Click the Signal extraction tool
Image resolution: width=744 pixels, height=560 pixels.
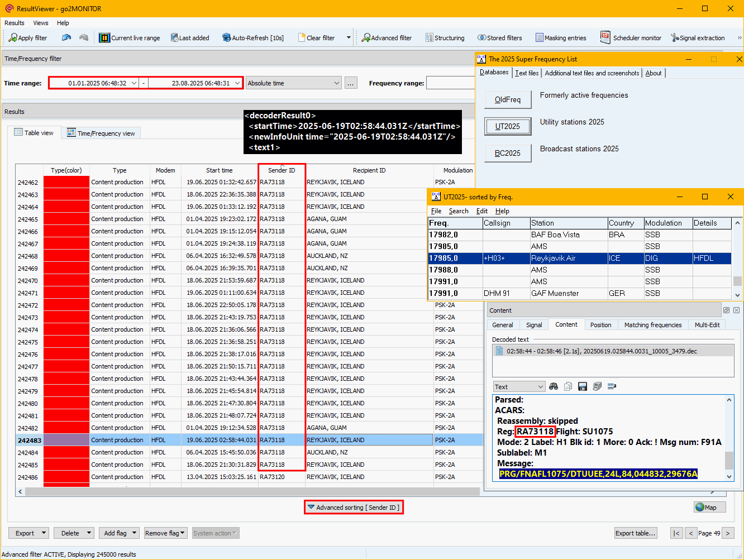675,38
